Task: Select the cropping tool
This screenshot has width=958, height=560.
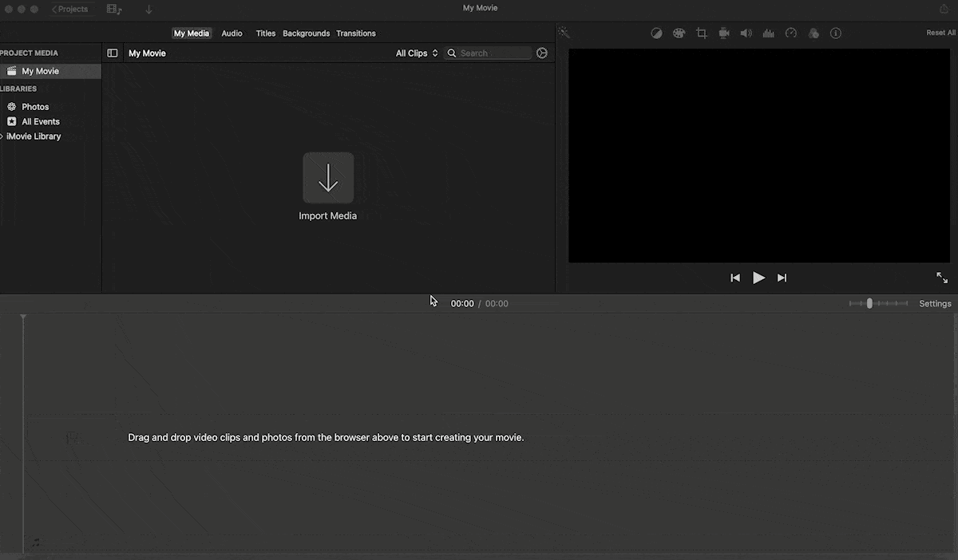Action: (702, 34)
